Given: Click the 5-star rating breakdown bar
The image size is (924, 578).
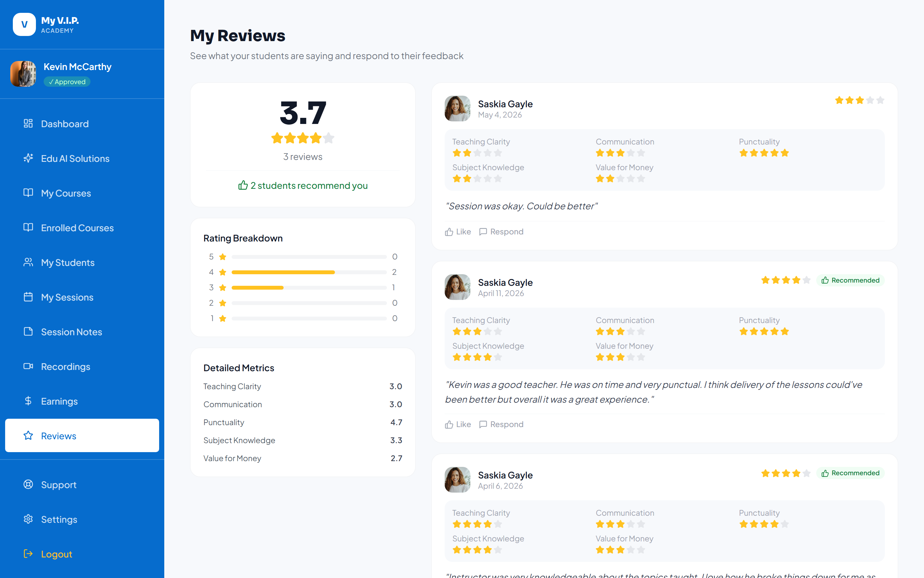Looking at the screenshot, I should 309,257.
